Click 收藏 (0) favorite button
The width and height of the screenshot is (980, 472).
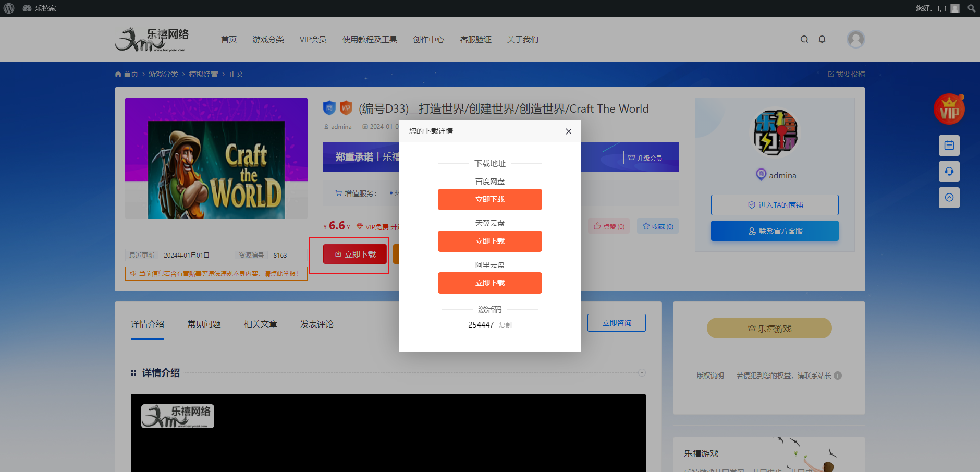[658, 226]
